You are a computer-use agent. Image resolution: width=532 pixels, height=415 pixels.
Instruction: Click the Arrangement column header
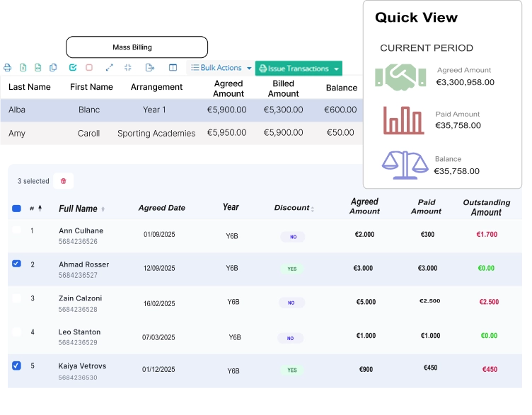click(x=156, y=87)
